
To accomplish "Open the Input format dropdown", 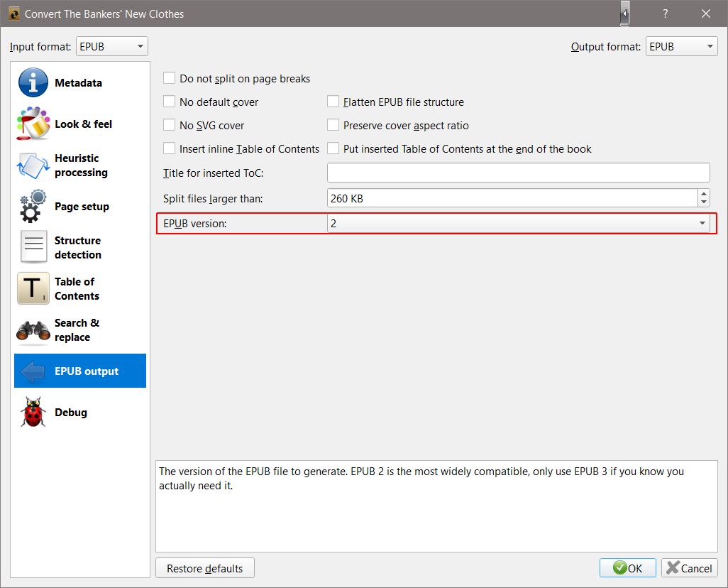I will [x=111, y=47].
